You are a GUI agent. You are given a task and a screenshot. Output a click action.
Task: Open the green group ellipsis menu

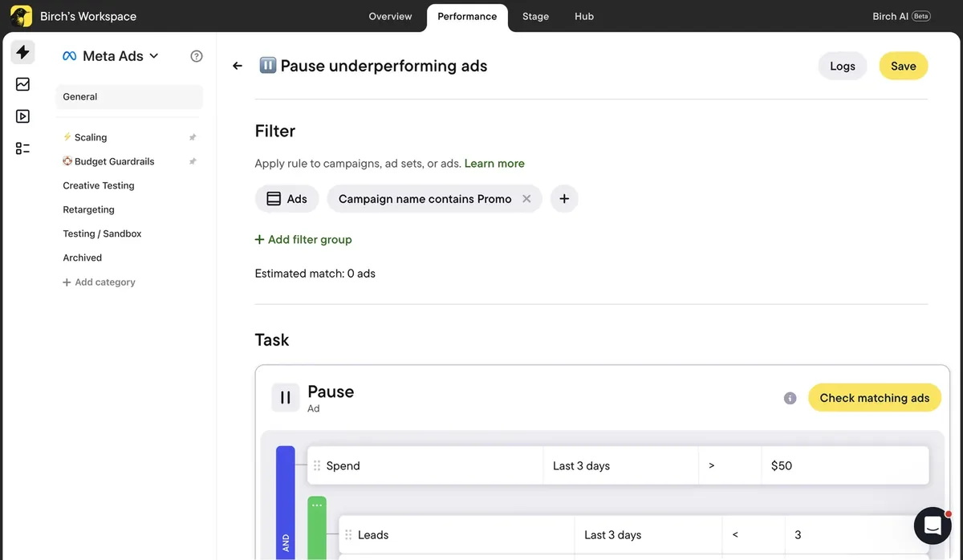click(x=317, y=505)
